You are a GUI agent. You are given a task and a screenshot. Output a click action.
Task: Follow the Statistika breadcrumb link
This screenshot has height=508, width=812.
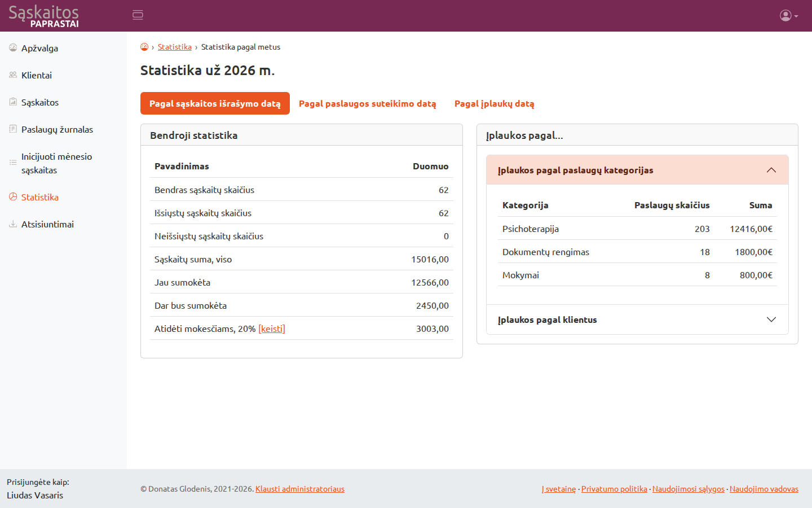tap(175, 47)
